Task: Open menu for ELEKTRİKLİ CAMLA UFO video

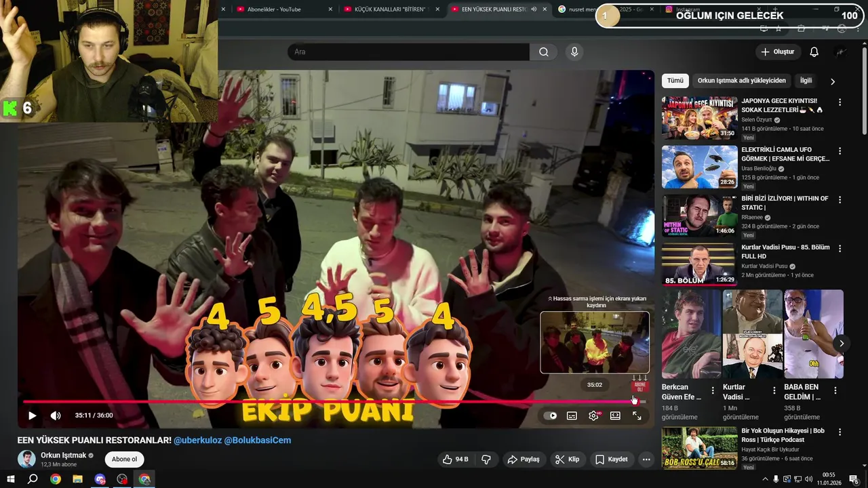Action: coord(840,151)
